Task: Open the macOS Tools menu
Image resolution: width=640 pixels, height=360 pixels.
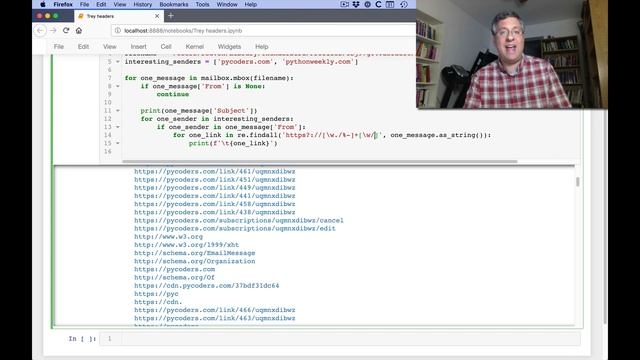Action: 202,4
